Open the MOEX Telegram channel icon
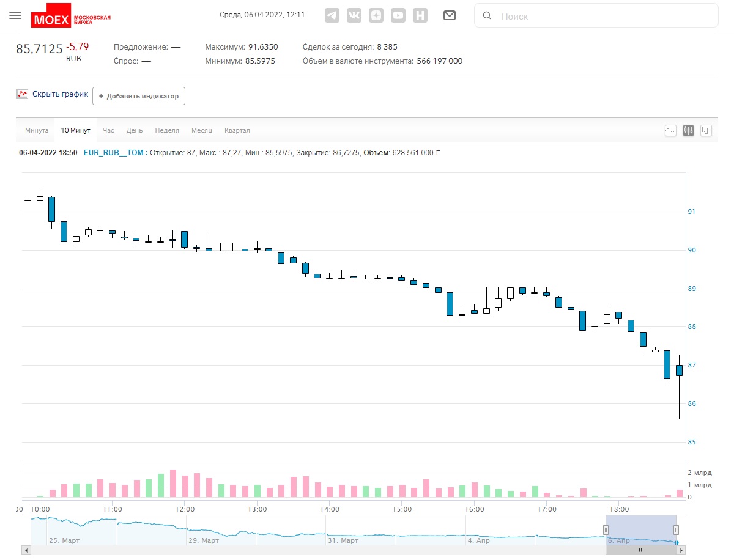The height and width of the screenshot is (560, 734). click(x=332, y=15)
